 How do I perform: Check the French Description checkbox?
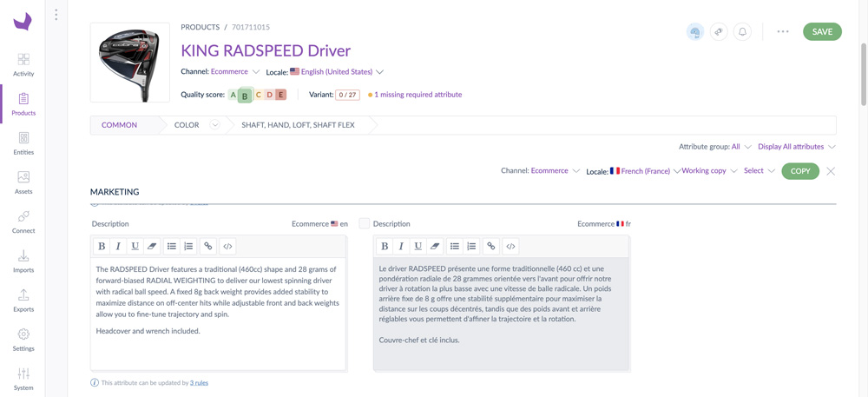(364, 224)
